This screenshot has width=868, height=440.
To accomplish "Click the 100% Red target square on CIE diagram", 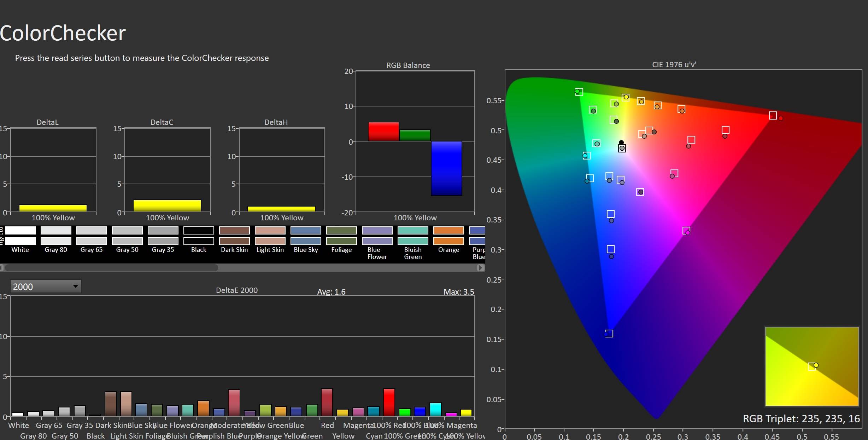I will coord(773,116).
